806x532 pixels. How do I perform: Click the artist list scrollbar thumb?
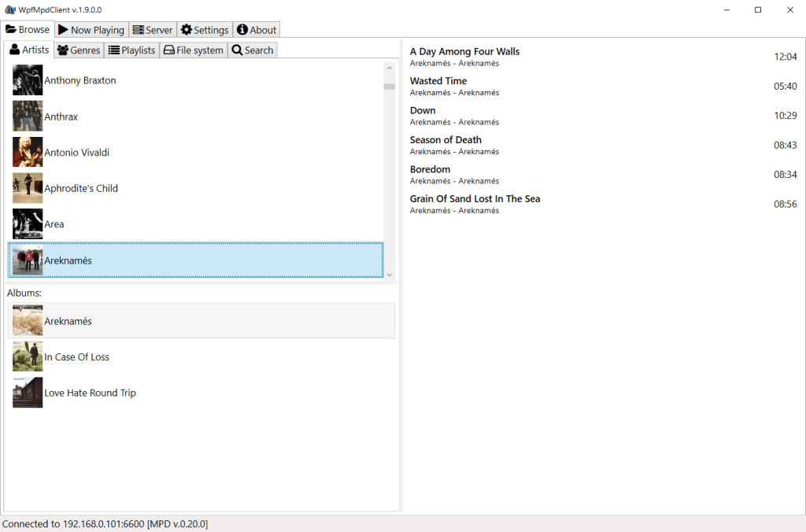click(389, 87)
